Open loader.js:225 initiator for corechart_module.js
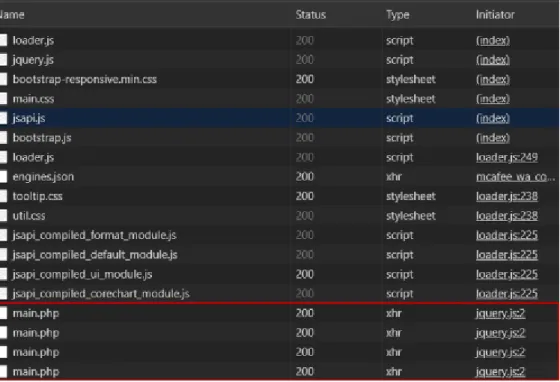Viewport: 560px width, 382px height. click(506, 294)
